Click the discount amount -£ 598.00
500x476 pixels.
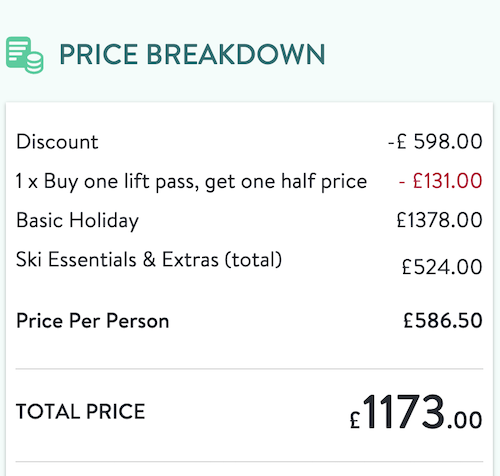tap(435, 141)
